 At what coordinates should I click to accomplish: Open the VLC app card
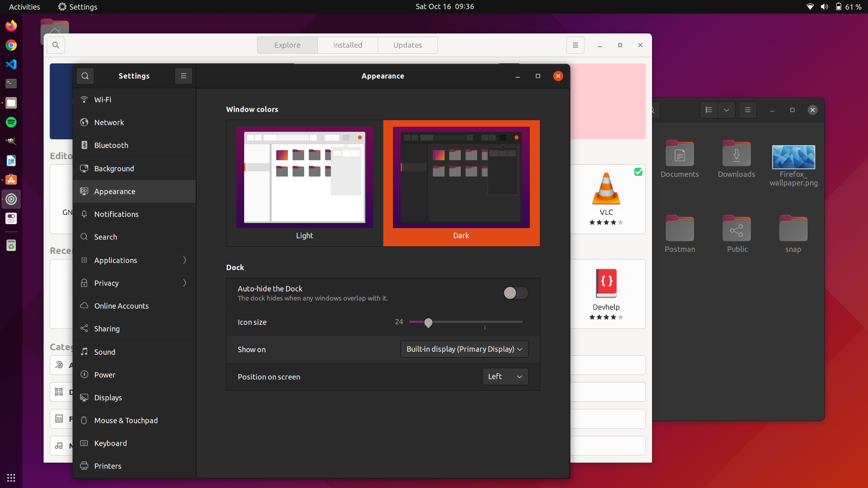coord(606,199)
